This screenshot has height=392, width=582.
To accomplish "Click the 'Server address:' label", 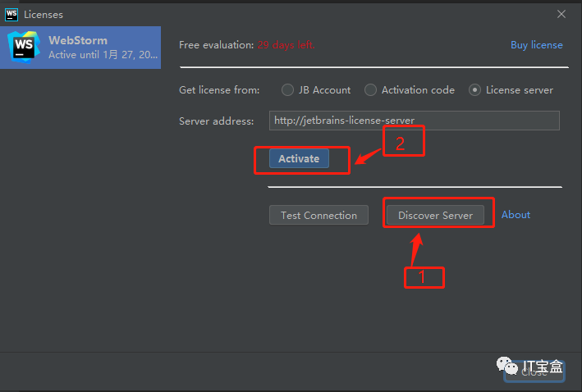I will 217,121.
